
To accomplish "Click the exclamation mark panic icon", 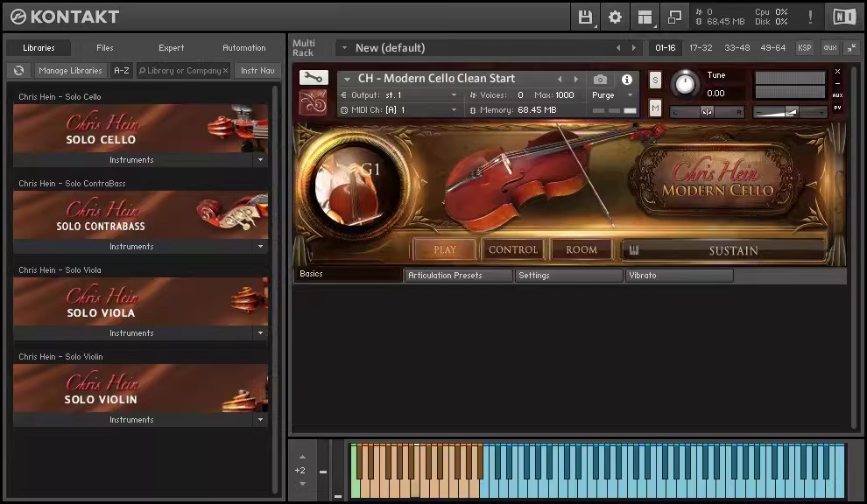I will tap(810, 17).
